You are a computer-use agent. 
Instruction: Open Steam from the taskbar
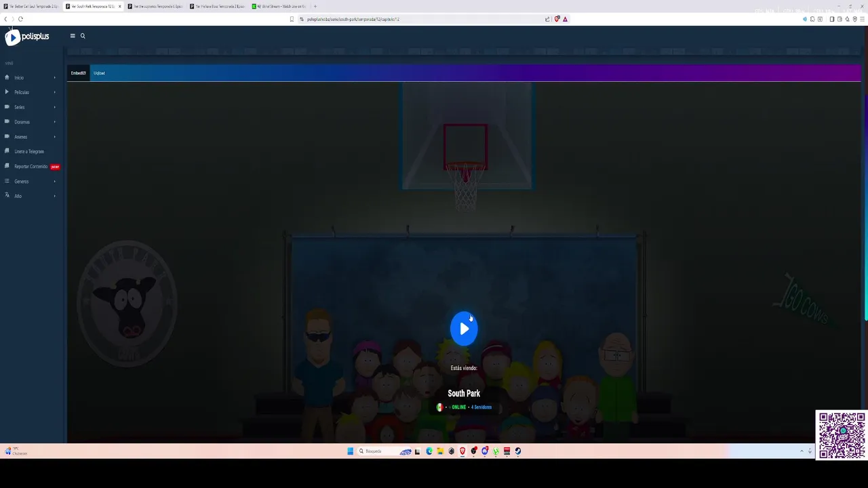[x=518, y=451]
